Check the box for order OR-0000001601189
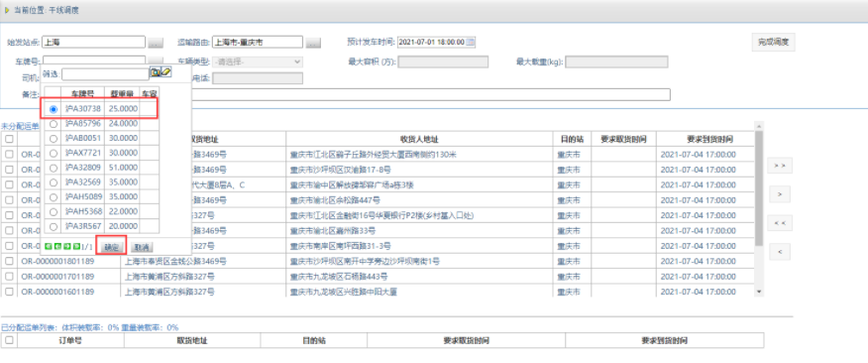 click(x=9, y=292)
